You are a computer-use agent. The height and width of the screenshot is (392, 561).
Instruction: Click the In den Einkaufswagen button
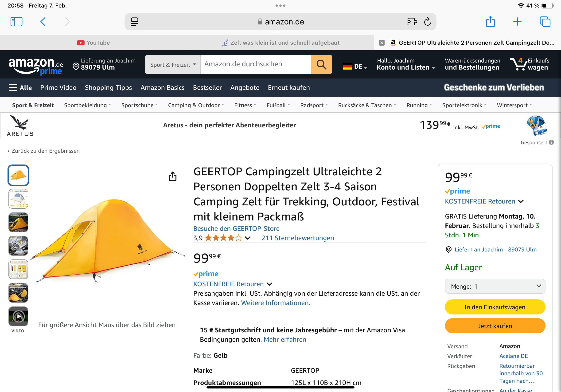495,307
